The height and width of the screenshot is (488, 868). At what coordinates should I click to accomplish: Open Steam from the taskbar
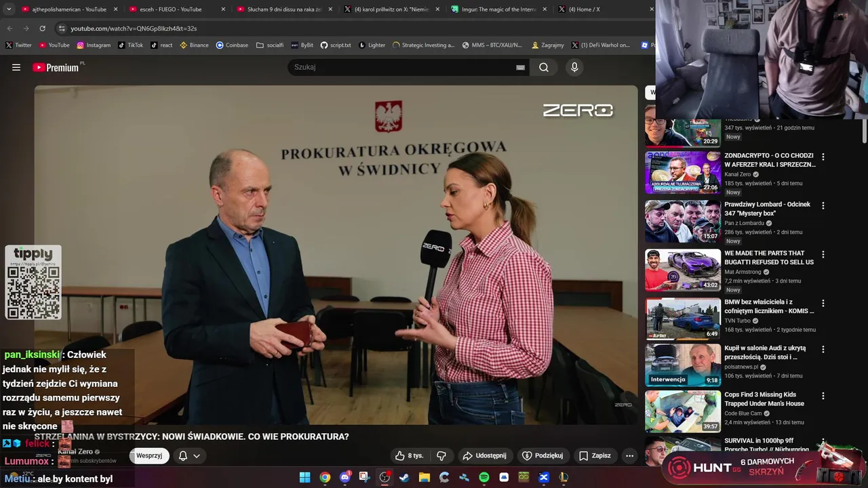[x=404, y=477]
